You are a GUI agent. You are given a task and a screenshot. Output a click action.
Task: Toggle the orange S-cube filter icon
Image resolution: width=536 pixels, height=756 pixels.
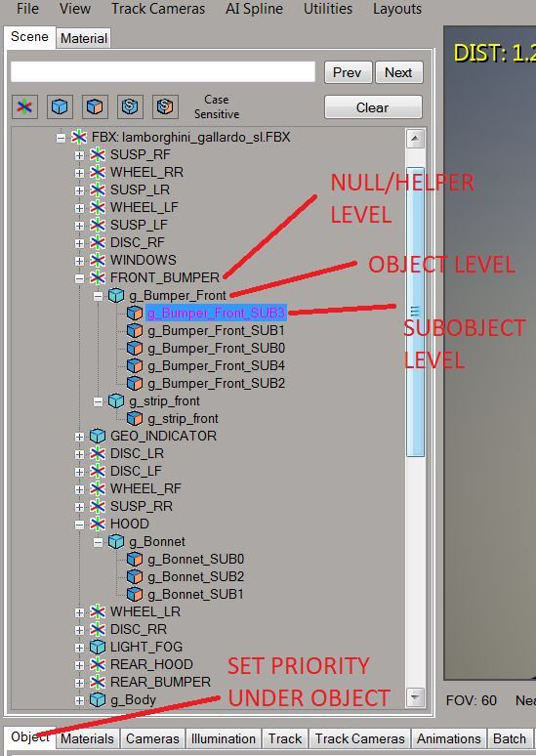(165, 106)
